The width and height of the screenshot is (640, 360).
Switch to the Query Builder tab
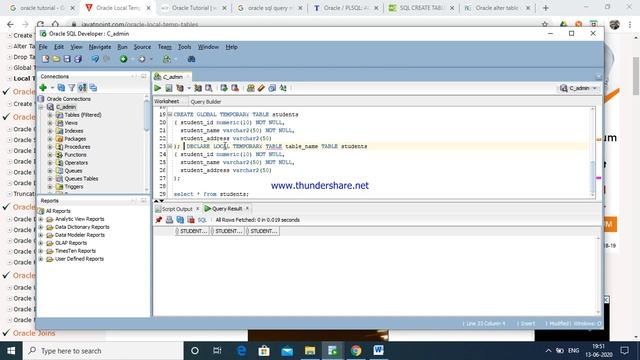click(x=206, y=102)
